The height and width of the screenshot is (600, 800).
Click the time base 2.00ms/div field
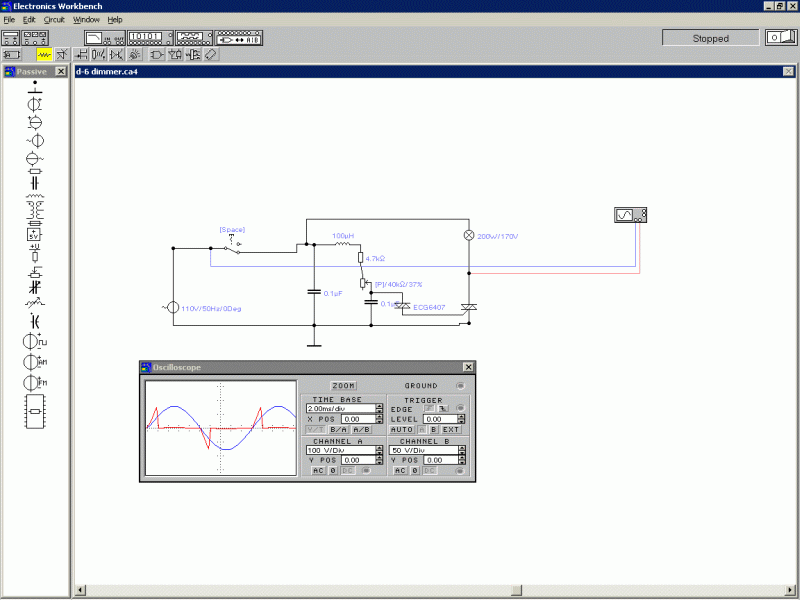(341, 408)
